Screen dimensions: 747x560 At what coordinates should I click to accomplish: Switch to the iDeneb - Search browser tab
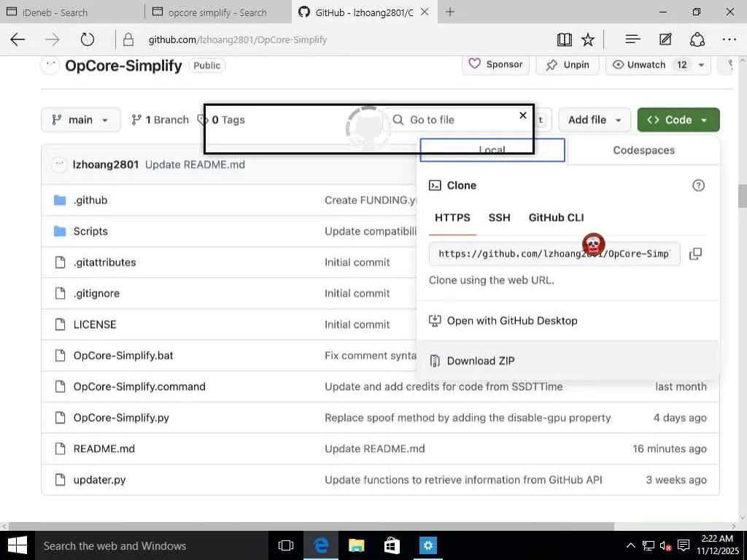click(x=71, y=12)
